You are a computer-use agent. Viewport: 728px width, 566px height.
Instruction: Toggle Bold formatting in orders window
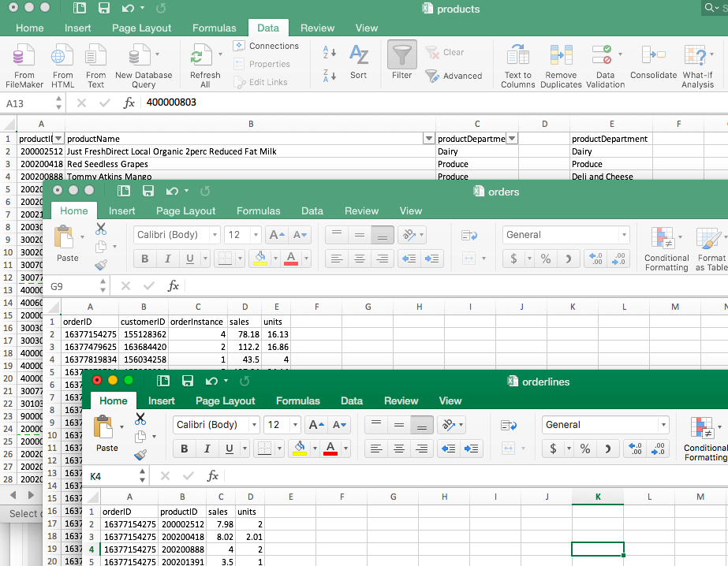click(145, 259)
